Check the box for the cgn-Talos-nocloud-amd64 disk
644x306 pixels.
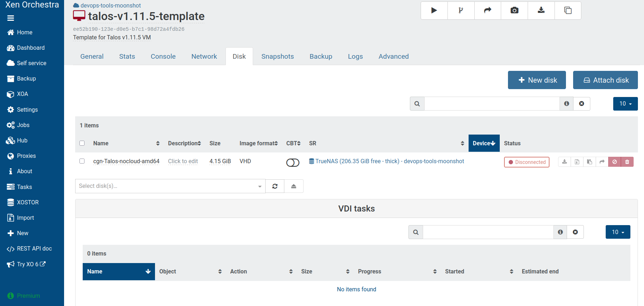[x=82, y=161]
